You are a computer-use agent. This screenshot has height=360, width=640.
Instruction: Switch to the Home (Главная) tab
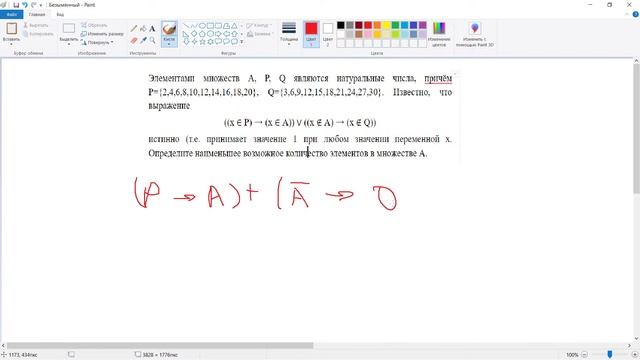pyautogui.click(x=37, y=15)
